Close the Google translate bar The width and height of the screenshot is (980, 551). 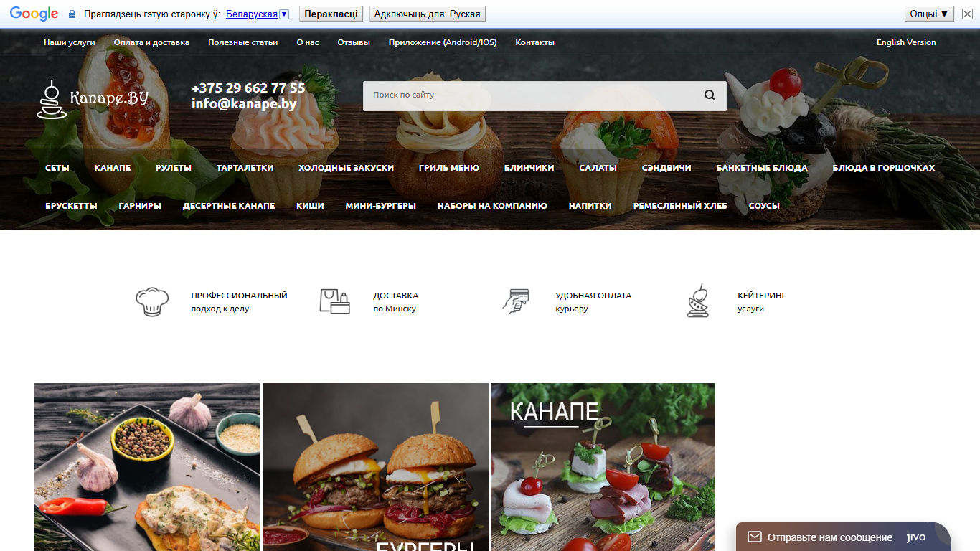(x=966, y=14)
